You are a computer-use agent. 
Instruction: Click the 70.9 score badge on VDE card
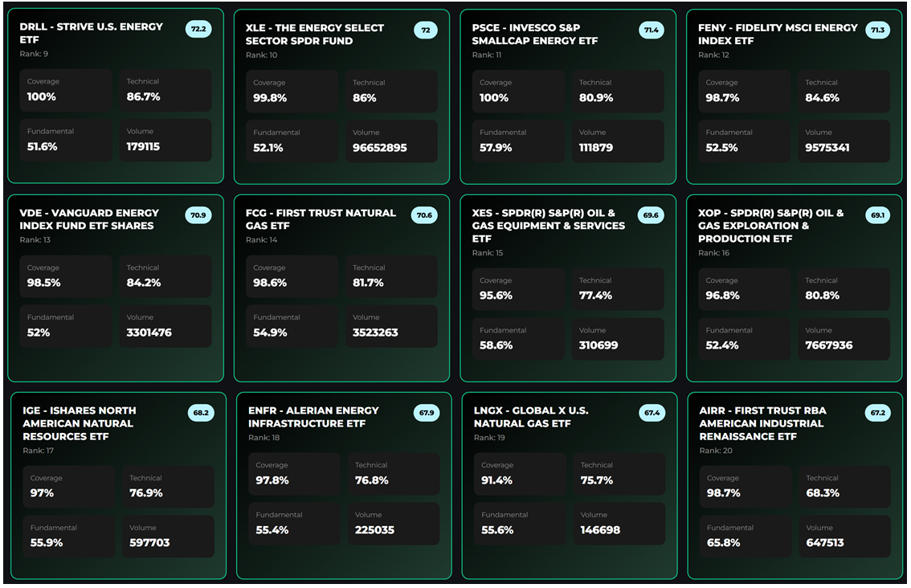pyautogui.click(x=199, y=215)
